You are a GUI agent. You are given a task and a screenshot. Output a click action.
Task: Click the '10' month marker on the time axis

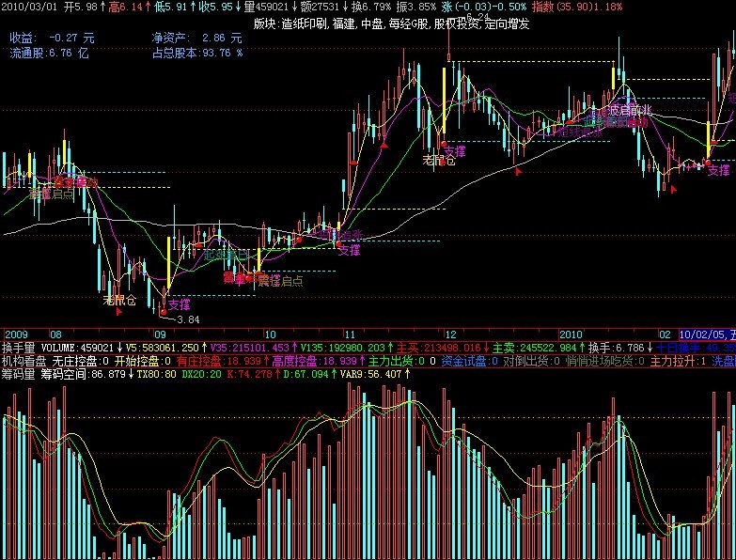[271, 334]
